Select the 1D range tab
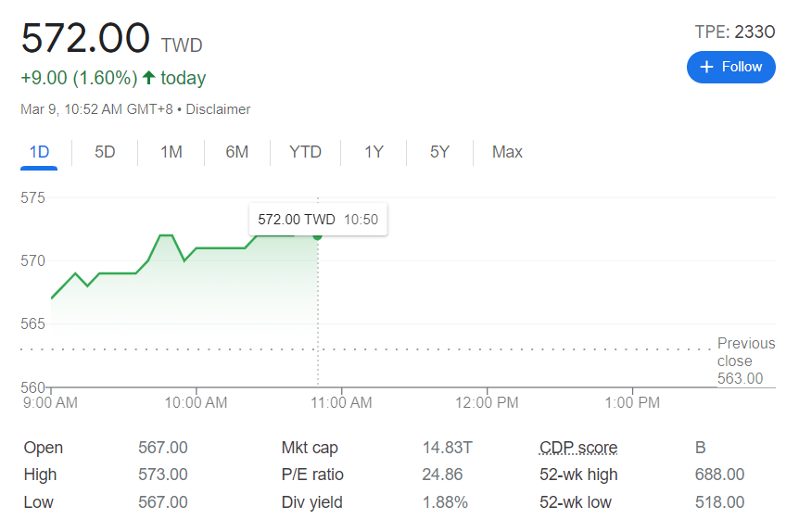 (39, 152)
